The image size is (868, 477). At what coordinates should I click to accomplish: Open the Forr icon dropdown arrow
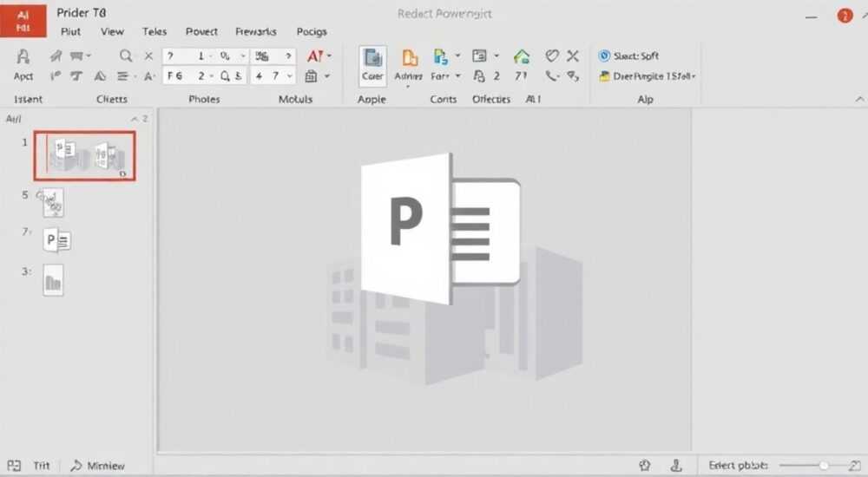pyautogui.click(x=457, y=75)
